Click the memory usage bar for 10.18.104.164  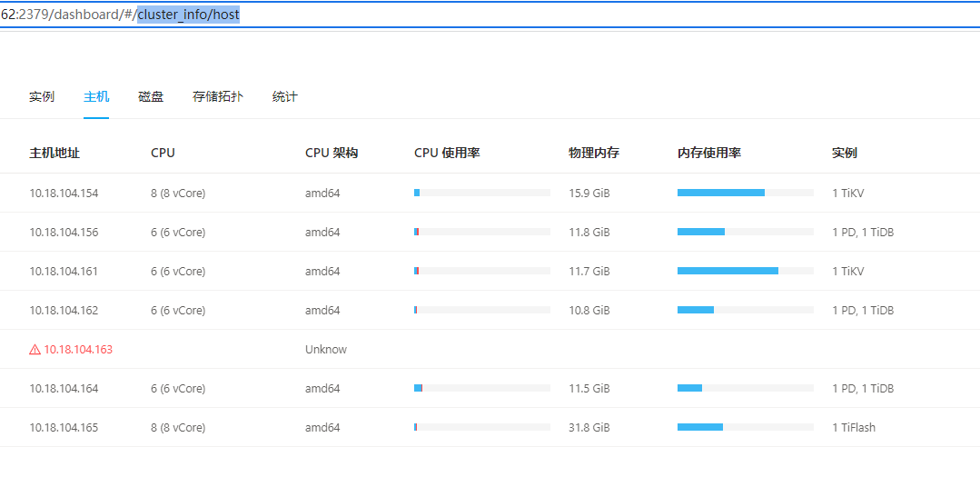click(746, 388)
